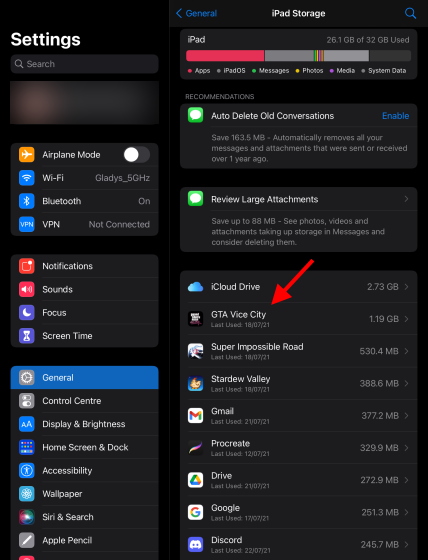Tap the 26.1 GB of 32 GB Used label
The image size is (428, 560).
(x=368, y=40)
